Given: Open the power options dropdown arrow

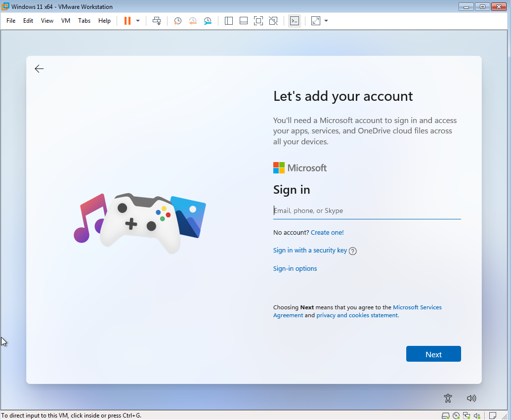Looking at the screenshot, I should coord(138,21).
